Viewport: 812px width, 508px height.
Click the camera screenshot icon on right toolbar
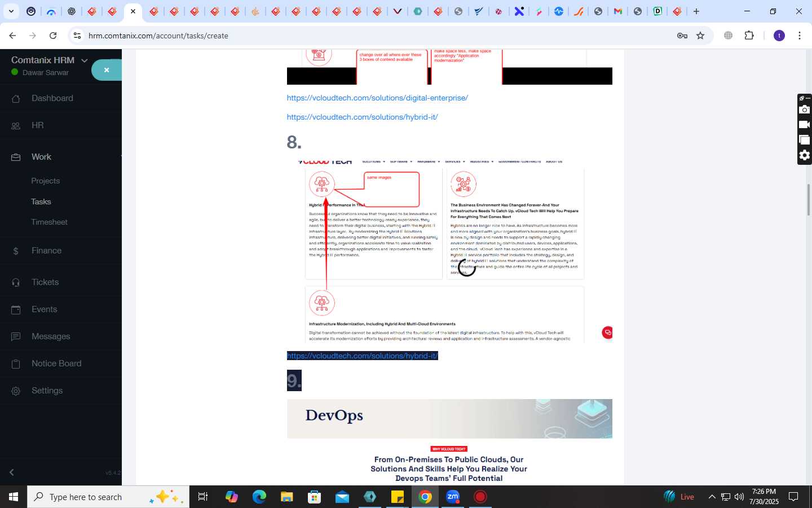pyautogui.click(x=805, y=110)
